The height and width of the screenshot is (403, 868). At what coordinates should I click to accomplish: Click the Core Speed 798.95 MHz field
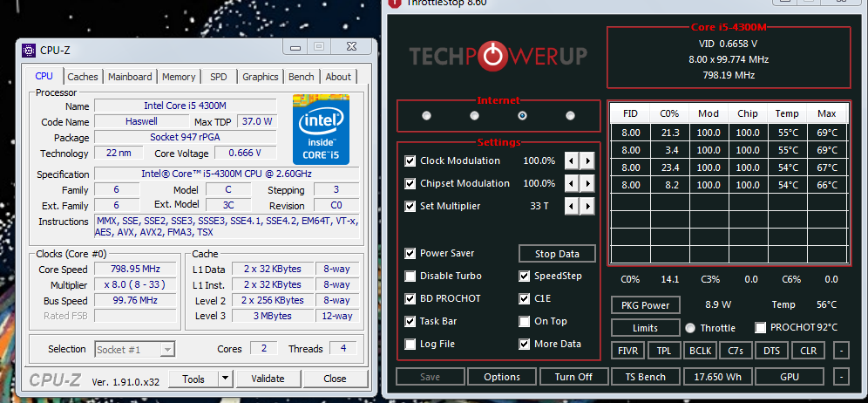[x=135, y=270]
